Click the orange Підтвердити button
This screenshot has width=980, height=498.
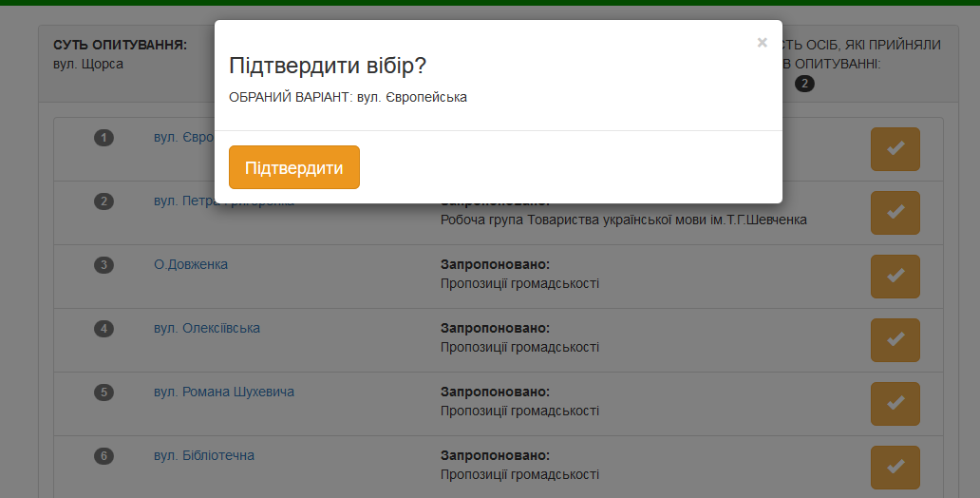click(294, 167)
